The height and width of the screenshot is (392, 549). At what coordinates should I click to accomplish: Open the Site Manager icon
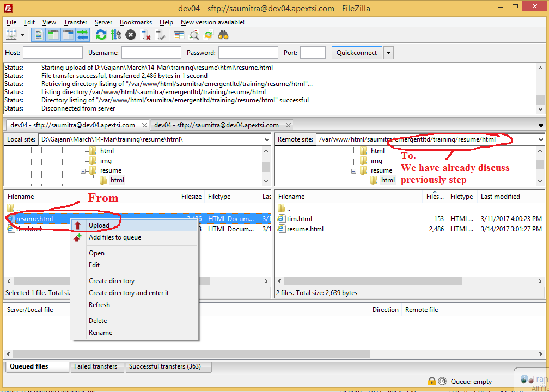pyautogui.click(x=11, y=35)
